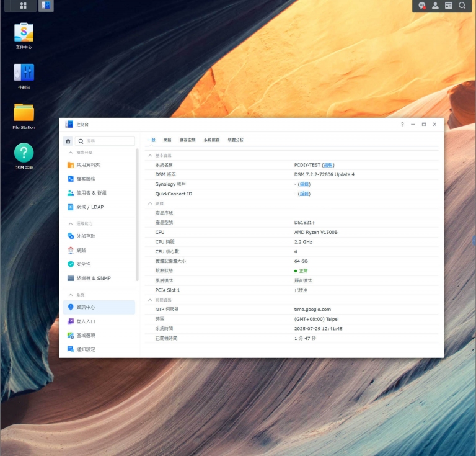Screen dimensions: 476x456
Task: Open notifications chat bubble icon
Action: point(421,6)
